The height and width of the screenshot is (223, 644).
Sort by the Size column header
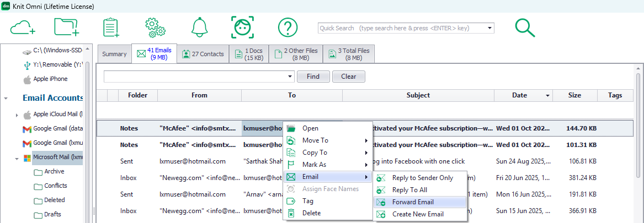[x=574, y=95]
